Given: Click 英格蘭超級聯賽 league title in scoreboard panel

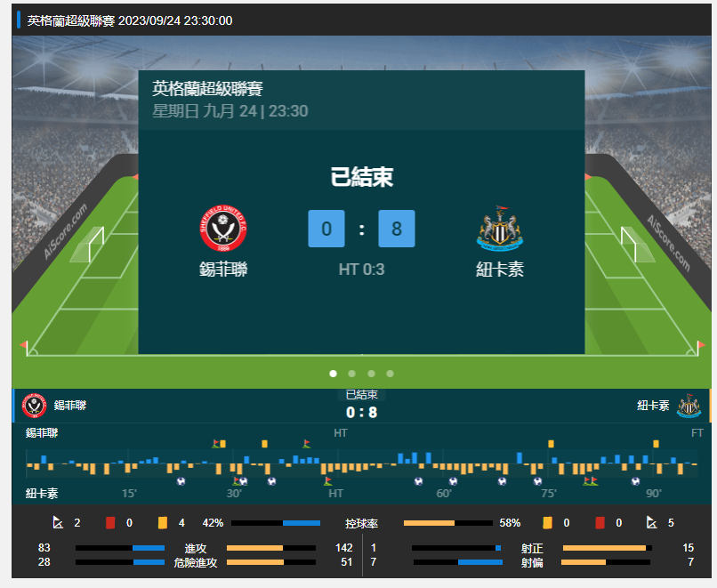Looking at the screenshot, I should pos(207,88).
